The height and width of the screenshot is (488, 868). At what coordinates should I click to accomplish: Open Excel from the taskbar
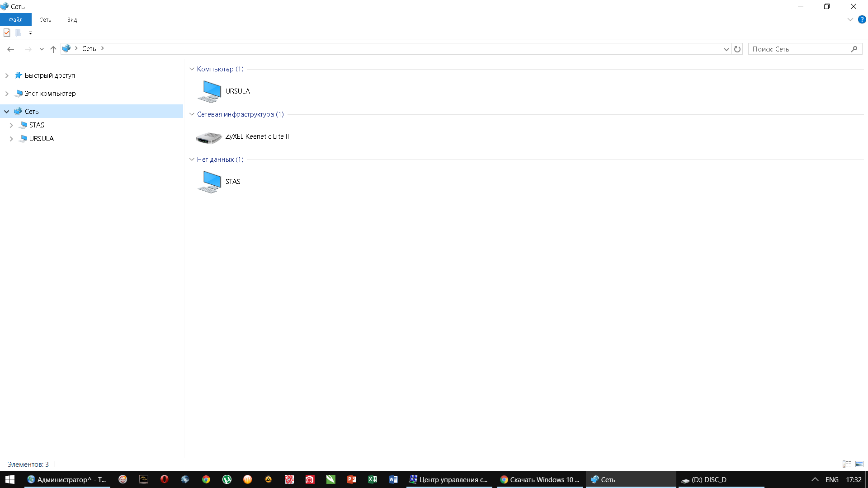372,479
